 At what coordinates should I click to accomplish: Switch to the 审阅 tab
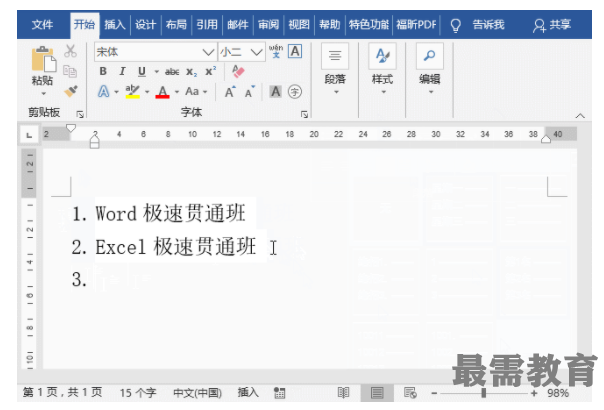pyautogui.click(x=268, y=25)
